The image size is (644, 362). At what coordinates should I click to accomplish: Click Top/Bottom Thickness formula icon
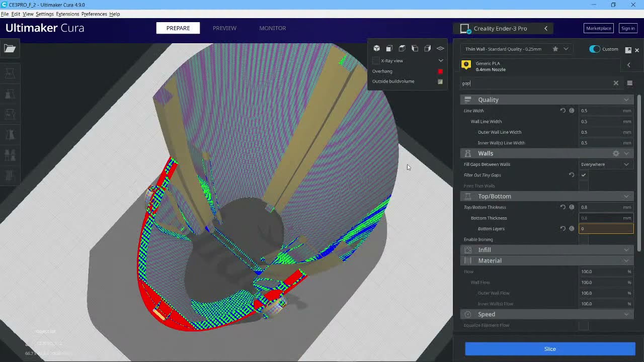[572, 207]
